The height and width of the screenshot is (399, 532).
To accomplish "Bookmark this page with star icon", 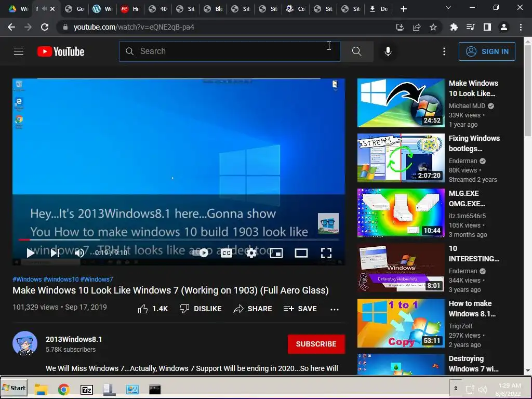I will pos(433,27).
